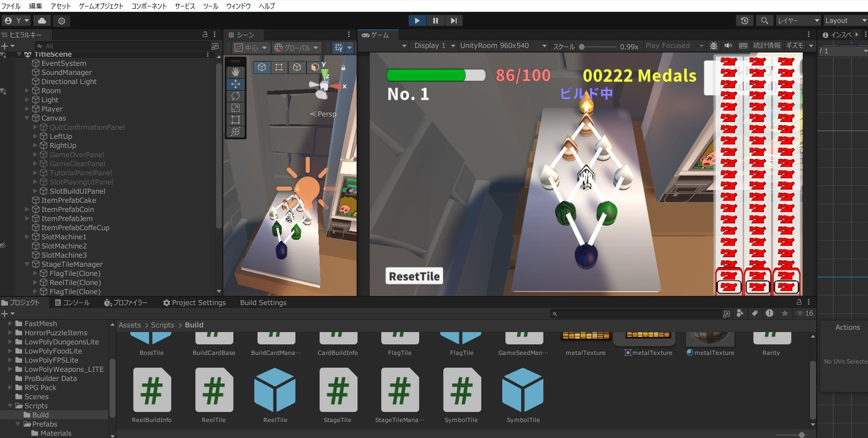
Task: Go to Scripts in the breadcrumb path
Action: point(163,325)
